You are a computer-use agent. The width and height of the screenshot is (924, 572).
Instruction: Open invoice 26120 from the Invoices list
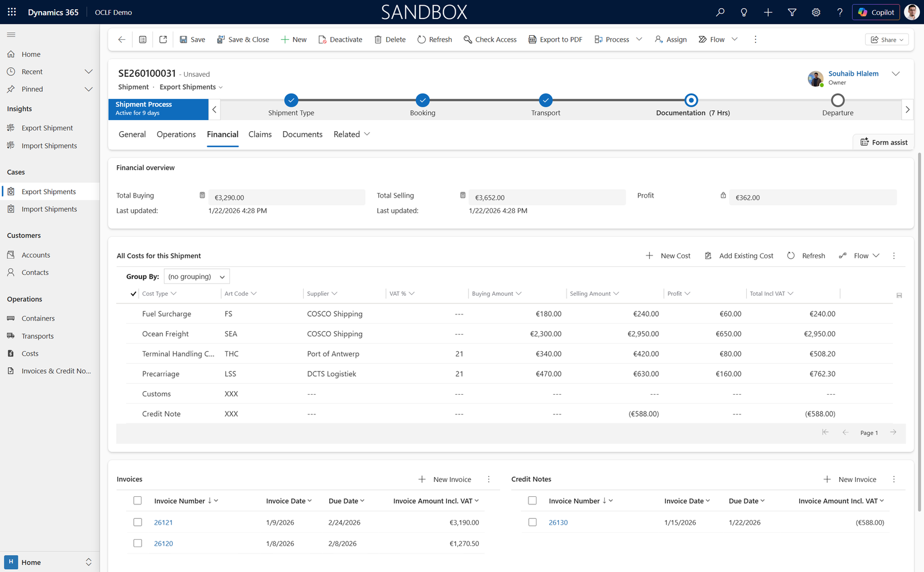[x=163, y=543]
